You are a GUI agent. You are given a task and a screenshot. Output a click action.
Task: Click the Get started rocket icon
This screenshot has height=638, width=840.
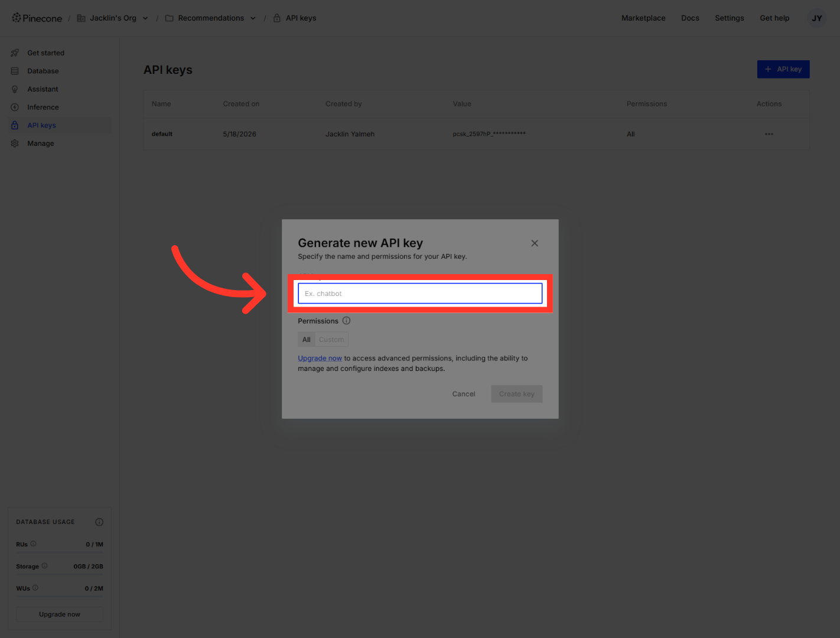15,53
